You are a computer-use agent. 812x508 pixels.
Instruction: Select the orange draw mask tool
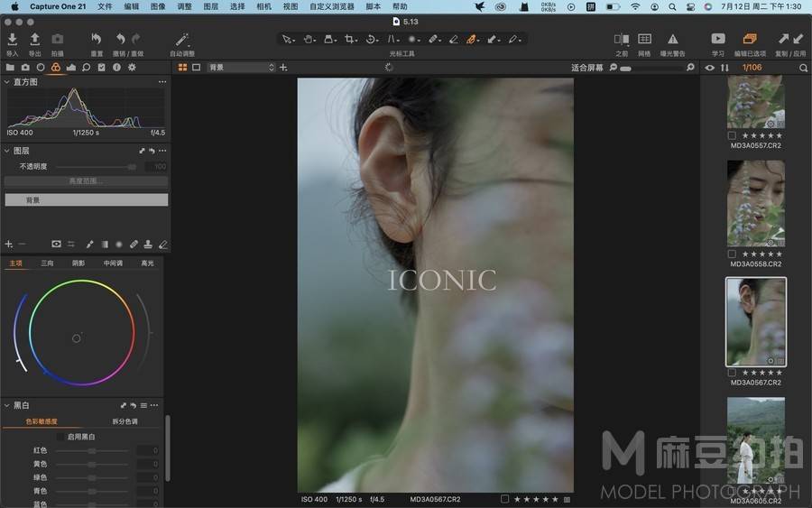472,40
